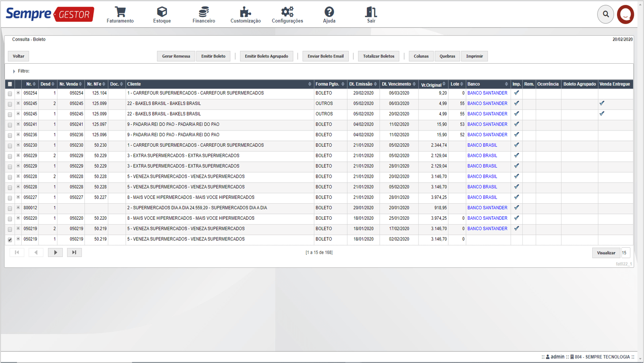Open the Quebras options
This screenshot has width=644, height=363.
click(447, 56)
